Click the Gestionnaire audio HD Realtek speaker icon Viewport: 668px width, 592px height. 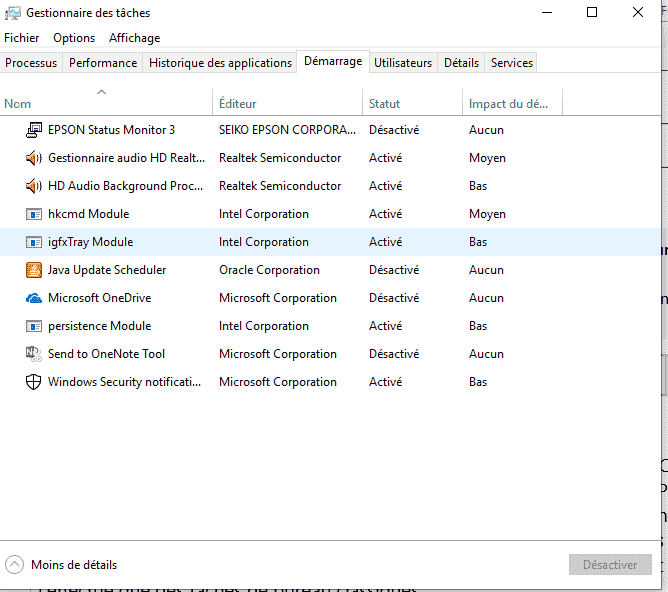(x=34, y=158)
